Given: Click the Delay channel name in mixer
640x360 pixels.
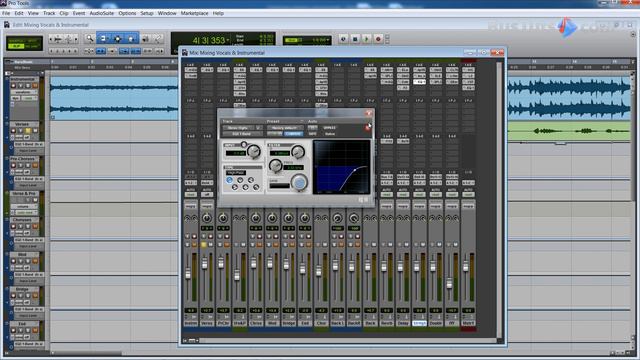Looking at the screenshot, I should [403, 323].
